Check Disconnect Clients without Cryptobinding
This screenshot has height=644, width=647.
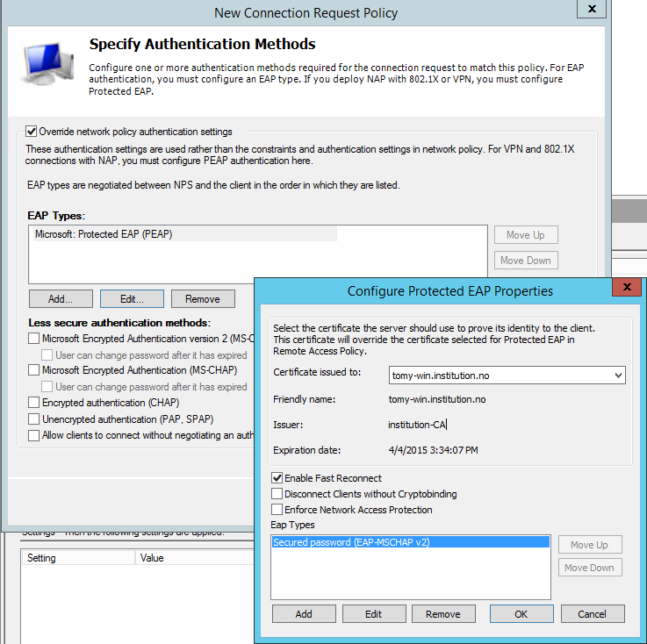277,493
